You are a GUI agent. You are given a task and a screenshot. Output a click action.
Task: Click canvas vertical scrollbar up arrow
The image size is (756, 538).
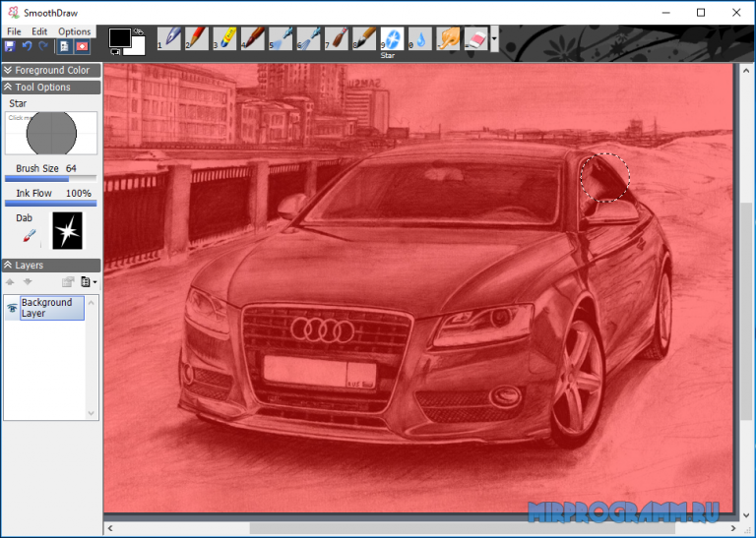pyautogui.click(x=746, y=71)
